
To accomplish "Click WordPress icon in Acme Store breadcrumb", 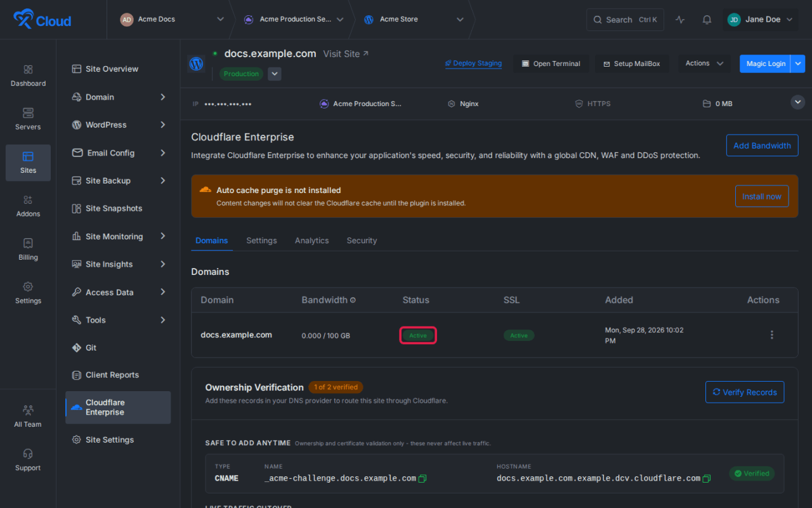I will pos(369,20).
